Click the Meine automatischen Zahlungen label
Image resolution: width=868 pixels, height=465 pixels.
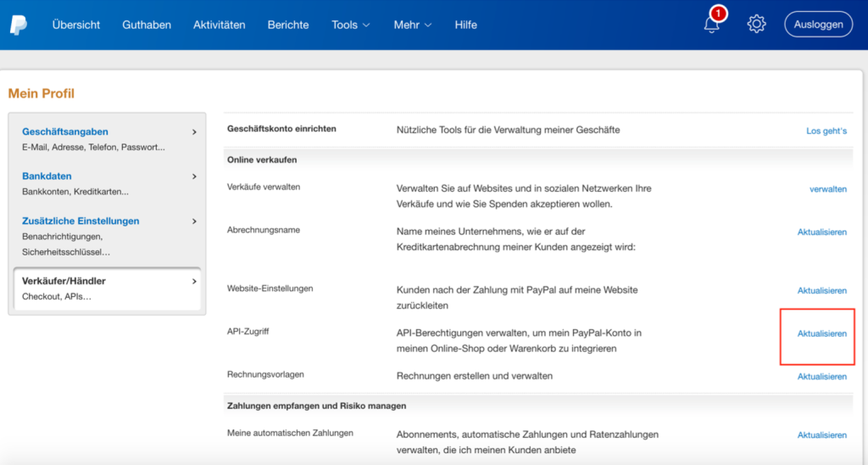(290, 433)
